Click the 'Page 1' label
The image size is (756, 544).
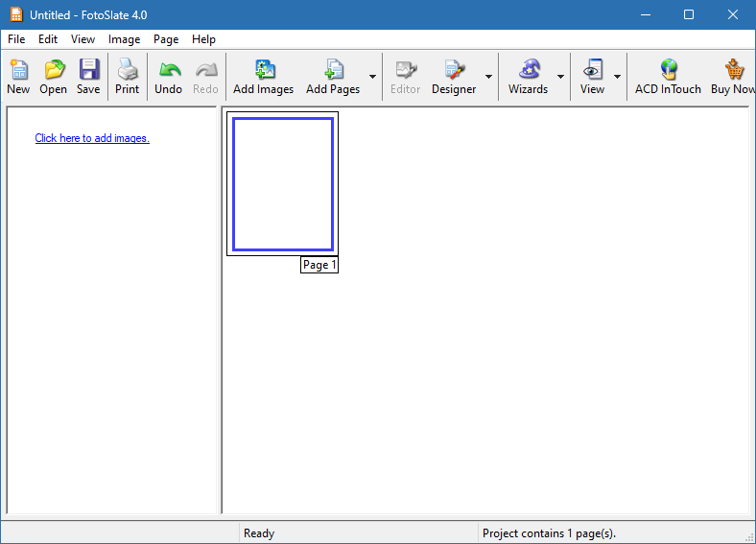(319, 265)
